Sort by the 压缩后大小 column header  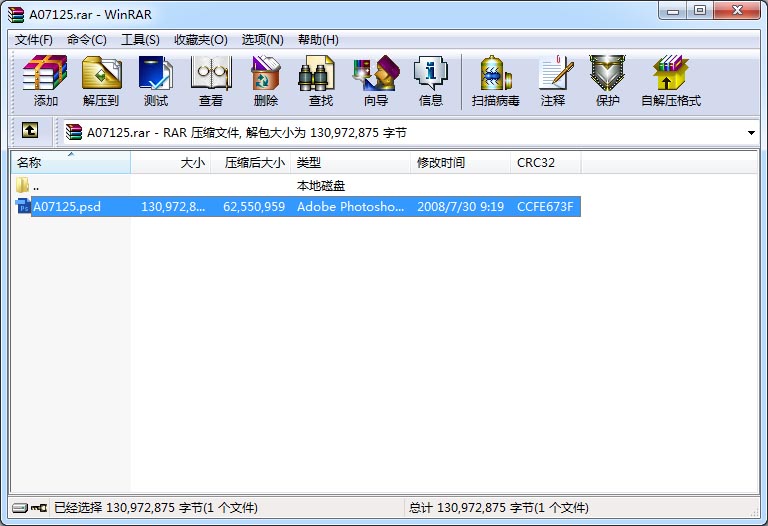click(x=251, y=163)
